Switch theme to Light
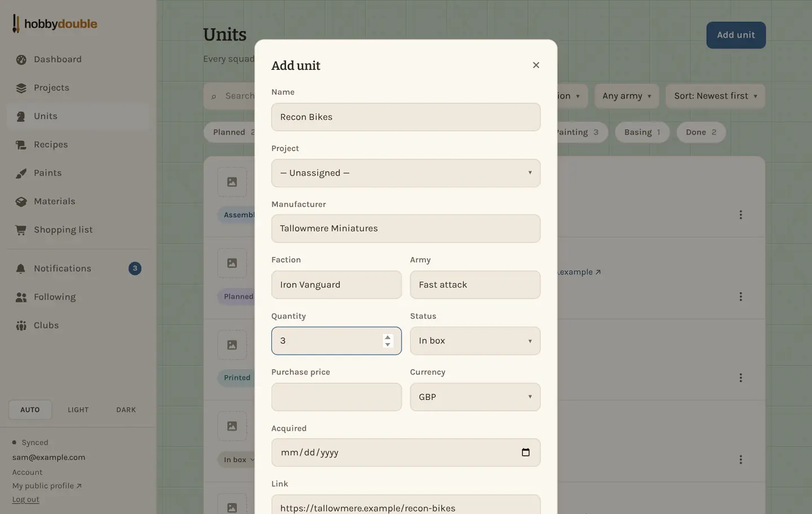Viewport: 812px width, 514px height. click(x=78, y=410)
